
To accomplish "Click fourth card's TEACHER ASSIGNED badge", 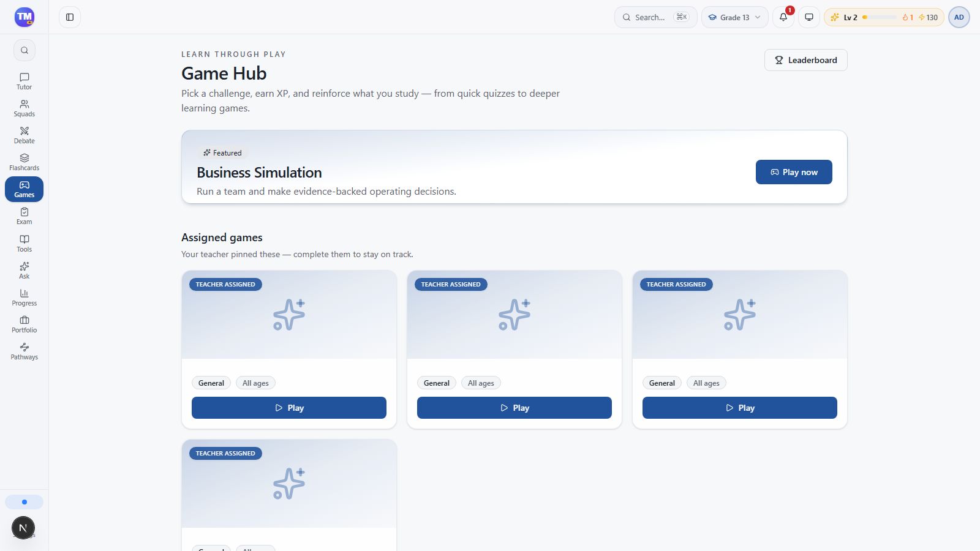I will 225,454.
